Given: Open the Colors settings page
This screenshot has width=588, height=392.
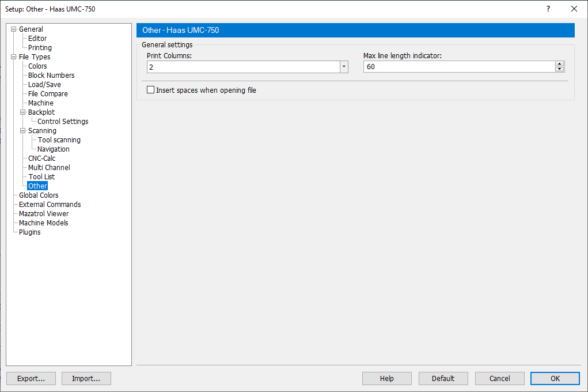Looking at the screenshot, I should (37, 66).
